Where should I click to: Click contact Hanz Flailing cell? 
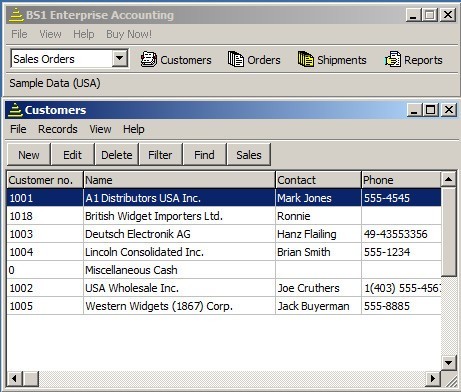coord(318,234)
